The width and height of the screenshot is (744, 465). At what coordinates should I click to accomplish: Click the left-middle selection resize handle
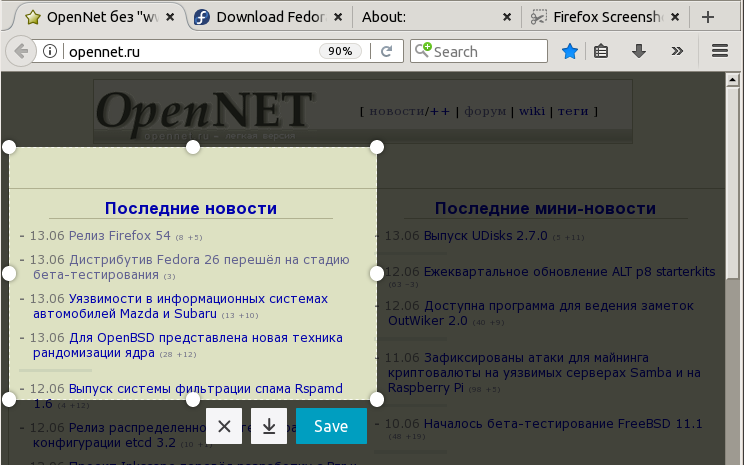tap(9, 273)
